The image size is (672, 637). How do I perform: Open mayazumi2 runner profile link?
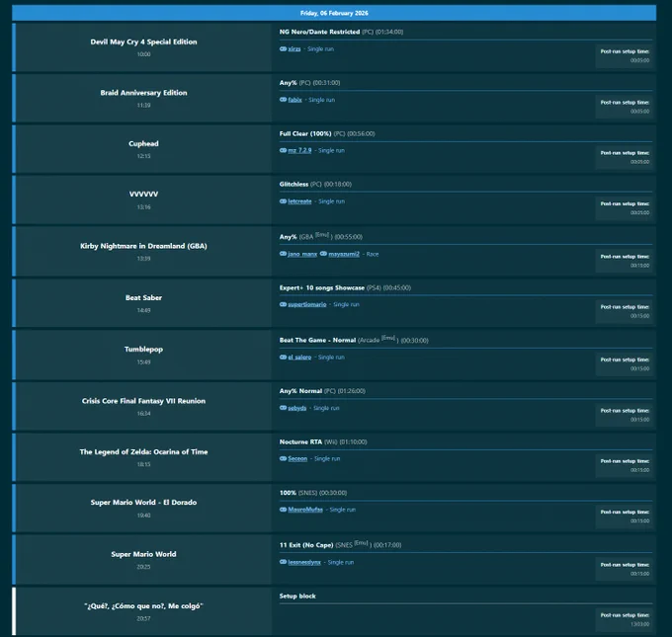pyautogui.click(x=344, y=254)
